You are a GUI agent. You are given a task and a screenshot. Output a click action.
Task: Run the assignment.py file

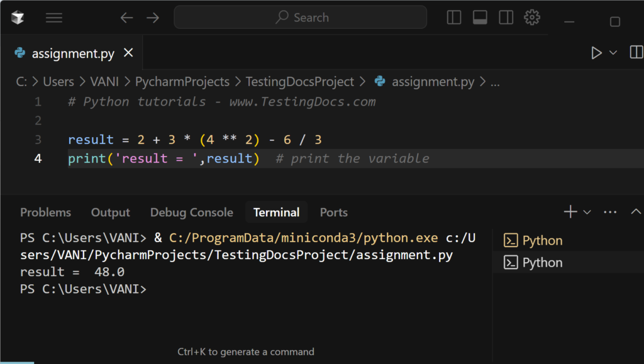(596, 53)
